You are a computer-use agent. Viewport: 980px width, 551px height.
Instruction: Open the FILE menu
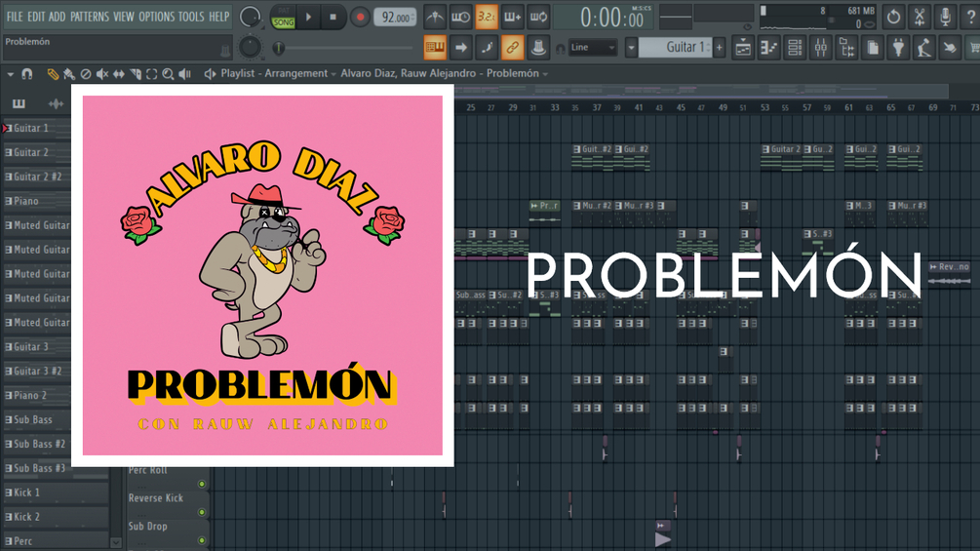15,17
